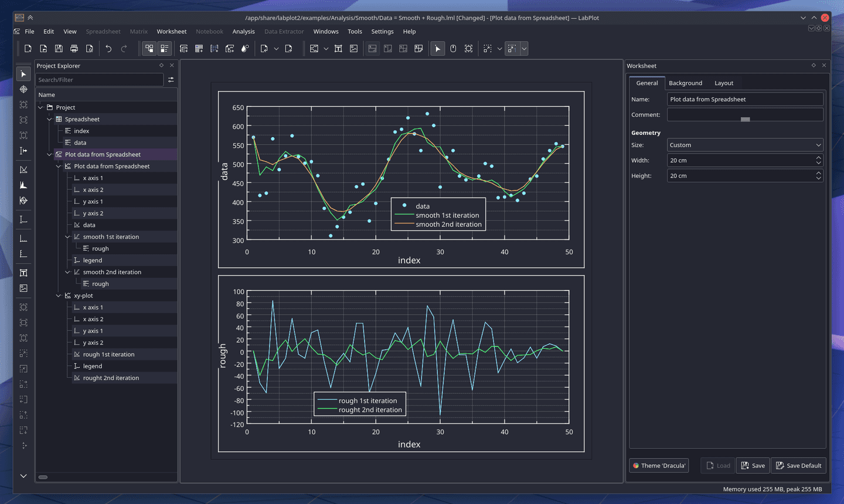Open the print preview icon
The image size is (844, 504).
[x=89, y=49]
